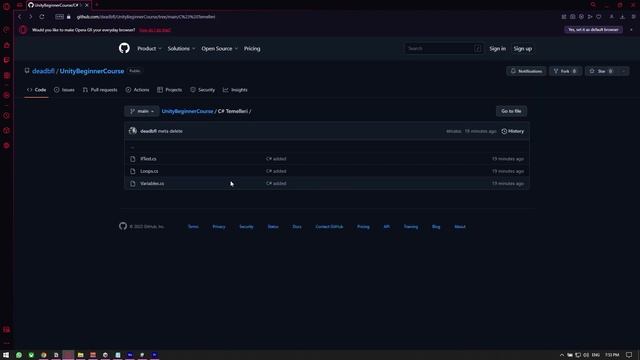This screenshot has height=360, width=640.
Task: Open the UnityBeginnerCourse repository title link
Action: click(x=92, y=71)
